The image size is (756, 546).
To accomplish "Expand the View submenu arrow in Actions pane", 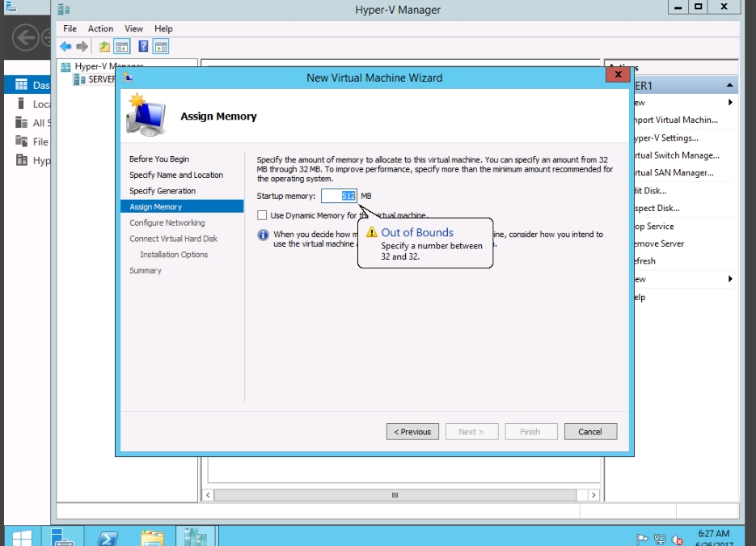I will (x=730, y=279).
